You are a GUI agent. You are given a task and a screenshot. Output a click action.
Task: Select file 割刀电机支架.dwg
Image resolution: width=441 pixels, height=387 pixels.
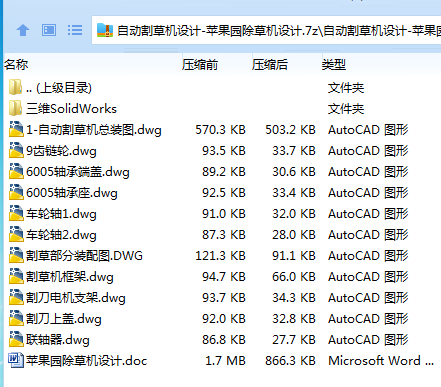76,298
